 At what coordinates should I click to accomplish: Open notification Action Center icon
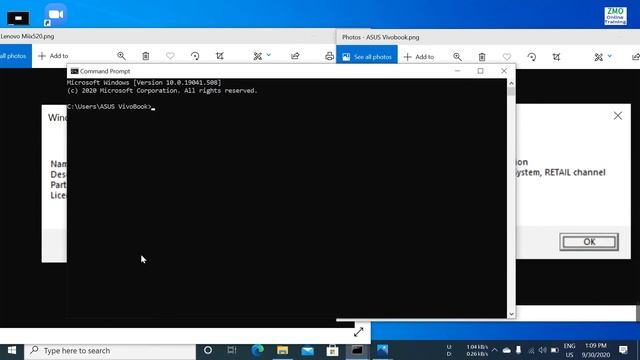(x=623, y=350)
